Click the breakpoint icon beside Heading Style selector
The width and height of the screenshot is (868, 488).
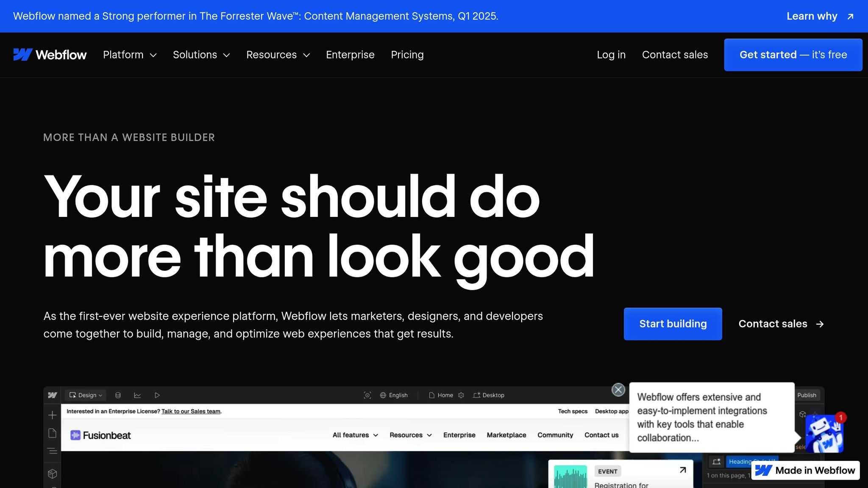[x=716, y=461]
